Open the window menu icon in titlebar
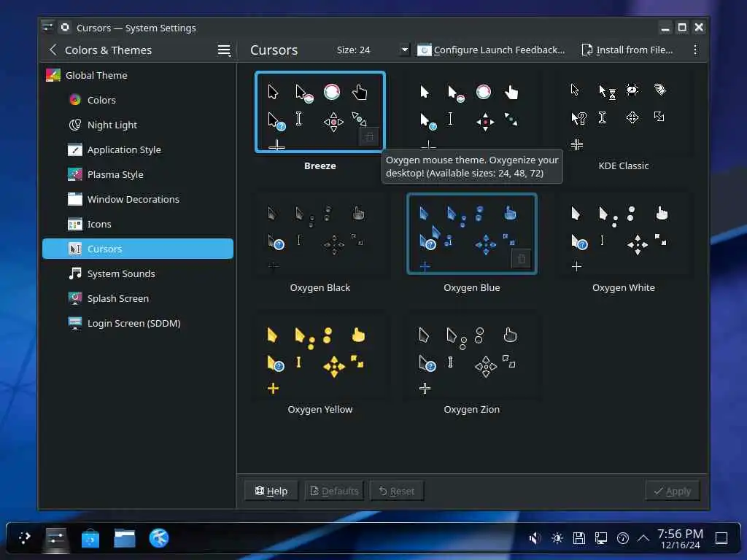747x560 pixels. pyautogui.click(x=47, y=27)
